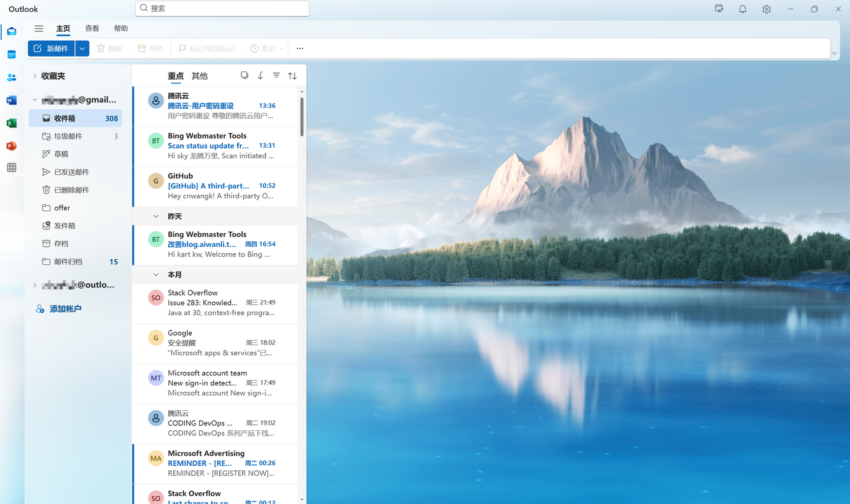Open the 收件箱 inbox folder
This screenshot has height=504, width=850.
[x=76, y=118]
